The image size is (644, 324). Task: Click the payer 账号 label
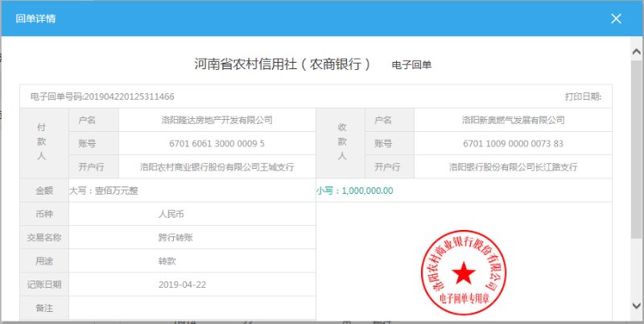pyautogui.click(x=87, y=144)
